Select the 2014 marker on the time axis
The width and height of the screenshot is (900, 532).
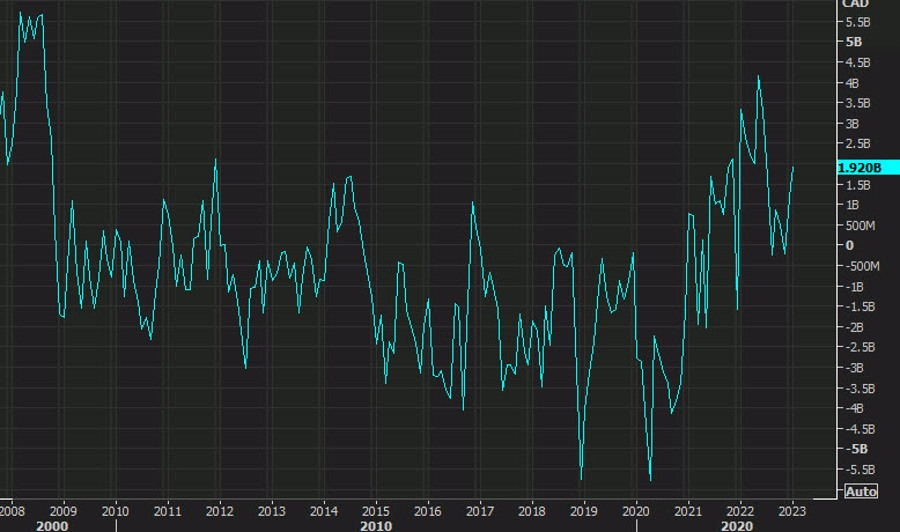click(x=323, y=508)
